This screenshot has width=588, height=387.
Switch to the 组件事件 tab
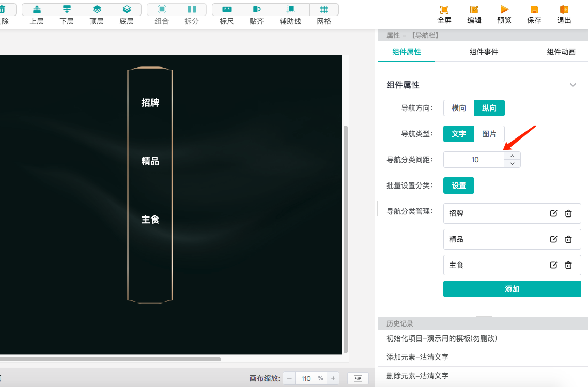pos(484,52)
